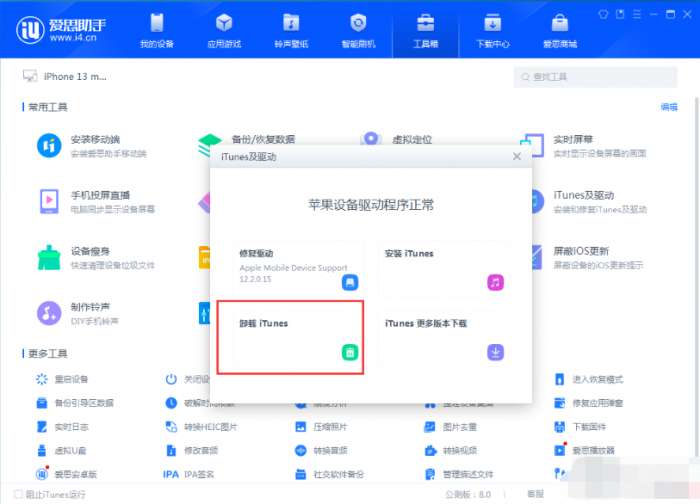
Task: Open the 管理描述文件 profile manager tool
Action: pos(459,474)
